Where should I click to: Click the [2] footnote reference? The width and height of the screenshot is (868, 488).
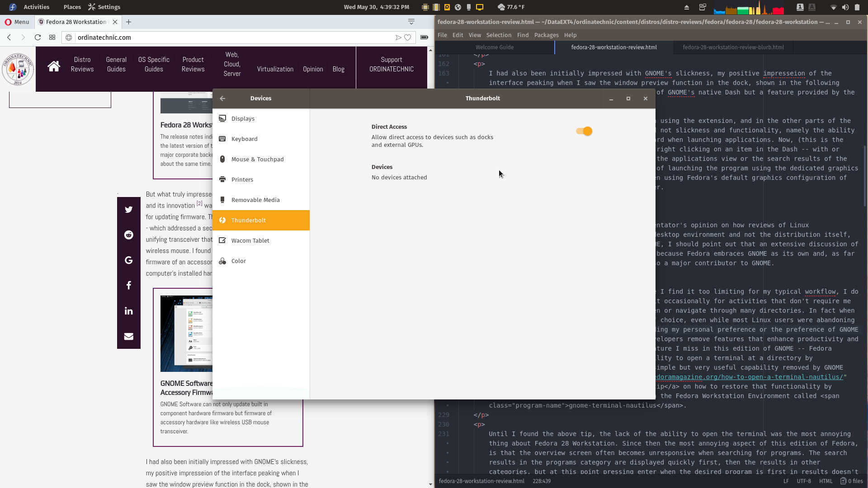point(199,203)
